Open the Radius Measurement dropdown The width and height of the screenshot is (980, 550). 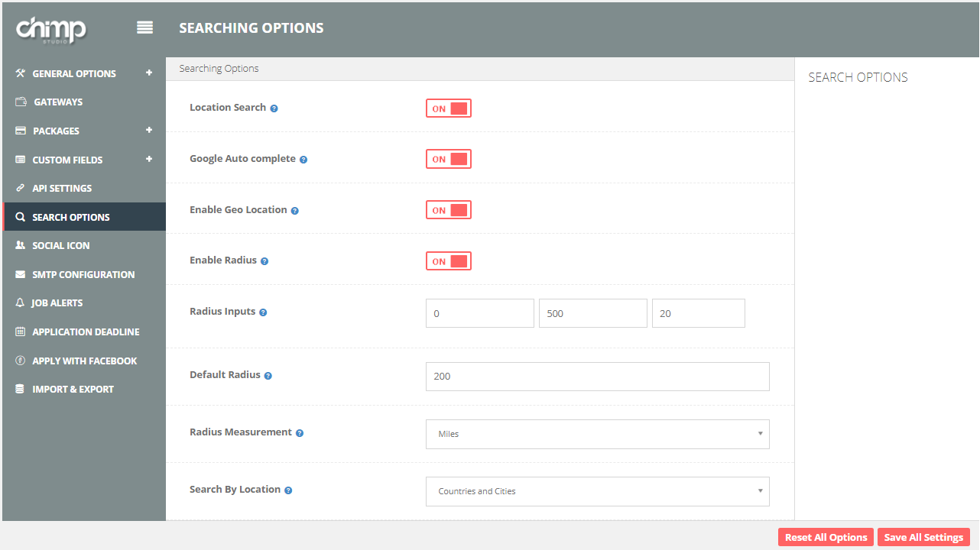coord(597,434)
